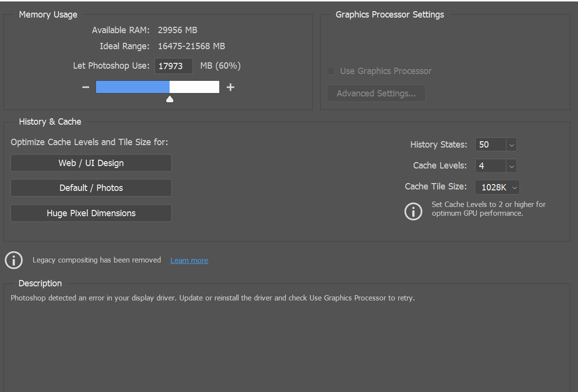The image size is (578, 392).
Task: Click inside the Let Photoshop Use field
Action: coord(173,65)
